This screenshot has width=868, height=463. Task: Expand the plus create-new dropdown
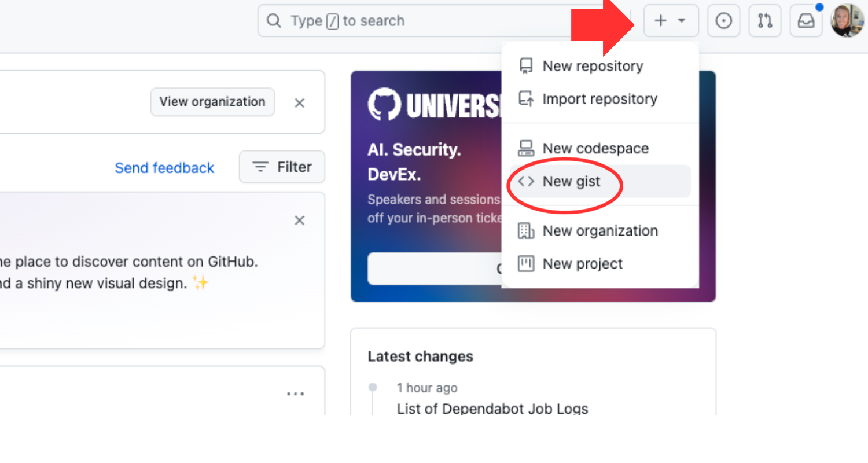pyautogui.click(x=671, y=21)
